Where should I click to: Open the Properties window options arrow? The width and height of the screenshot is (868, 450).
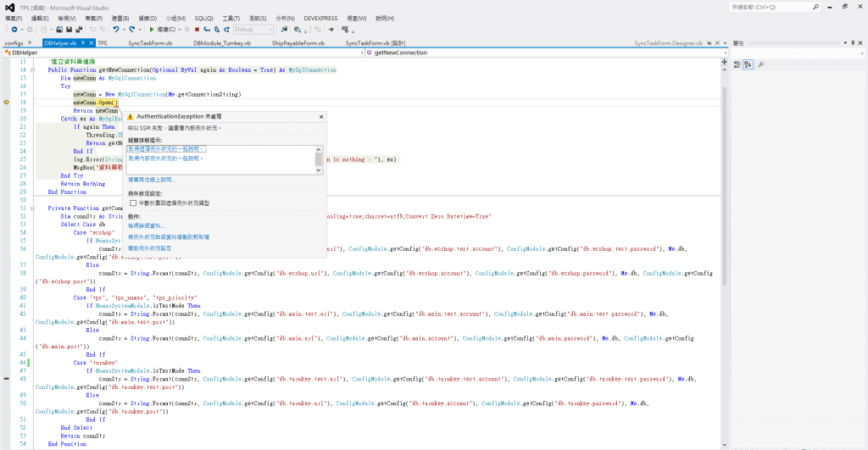[x=845, y=42]
